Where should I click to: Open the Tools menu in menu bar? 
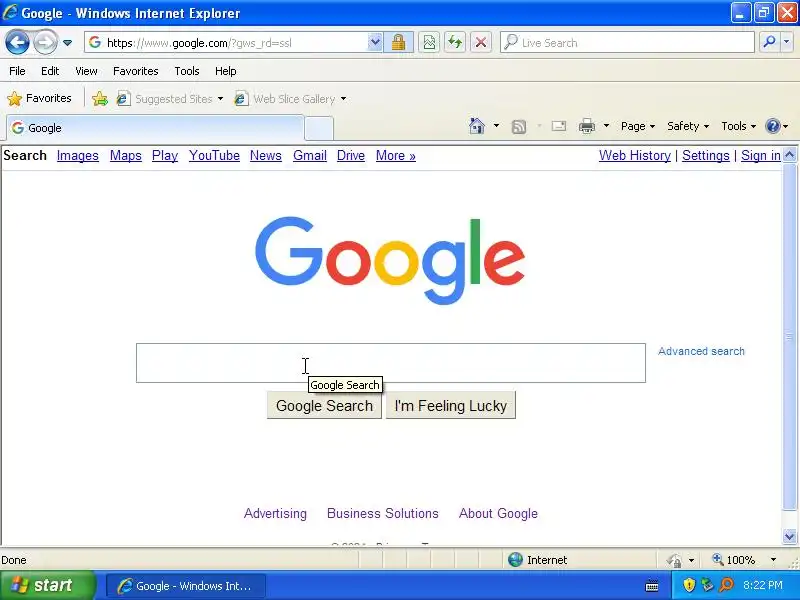tap(187, 71)
